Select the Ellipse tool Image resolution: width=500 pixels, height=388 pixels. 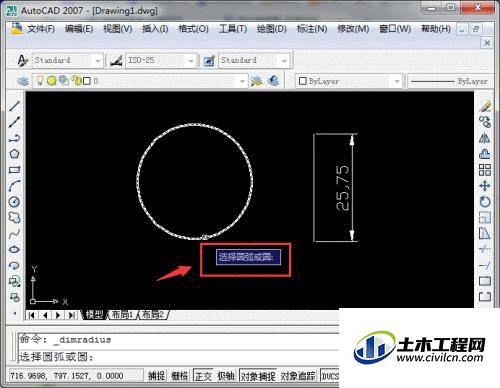[14, 249]
